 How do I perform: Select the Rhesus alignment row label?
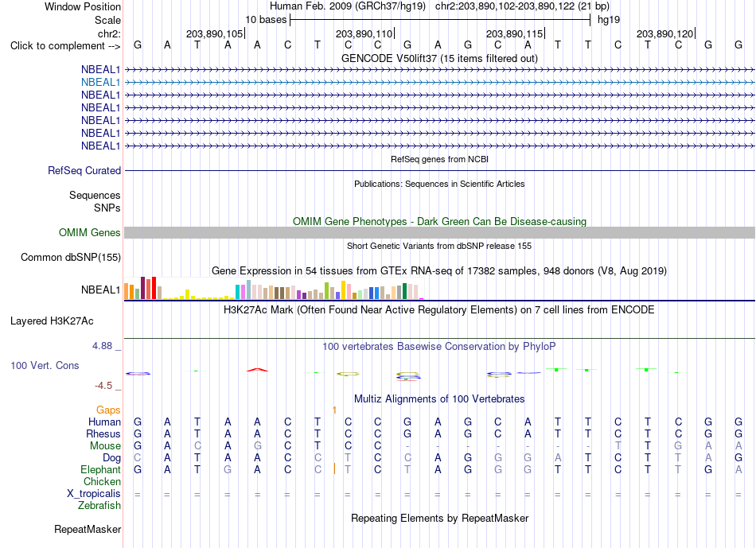[103, 434]
